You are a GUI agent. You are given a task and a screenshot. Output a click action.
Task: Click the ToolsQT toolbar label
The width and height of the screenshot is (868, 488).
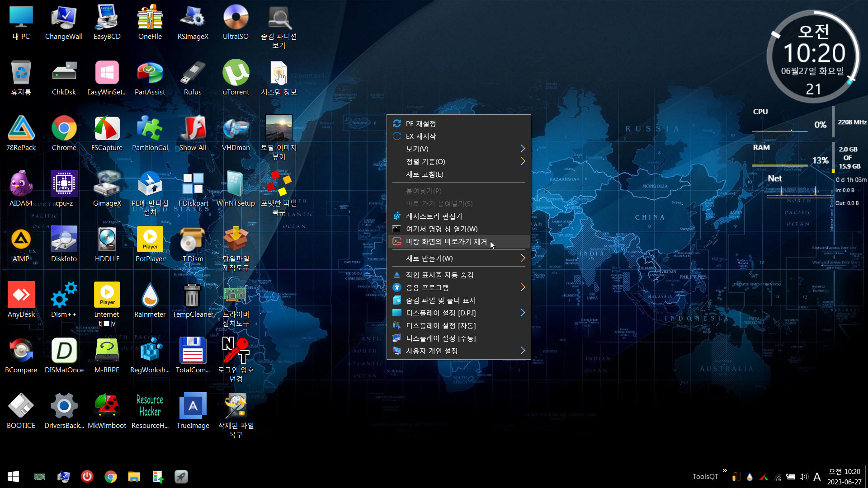[x=705, y=476]
